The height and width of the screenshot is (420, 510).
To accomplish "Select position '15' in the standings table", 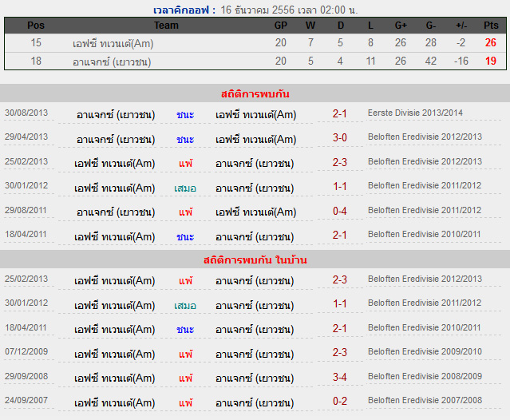I will click(x=36, y=42).
